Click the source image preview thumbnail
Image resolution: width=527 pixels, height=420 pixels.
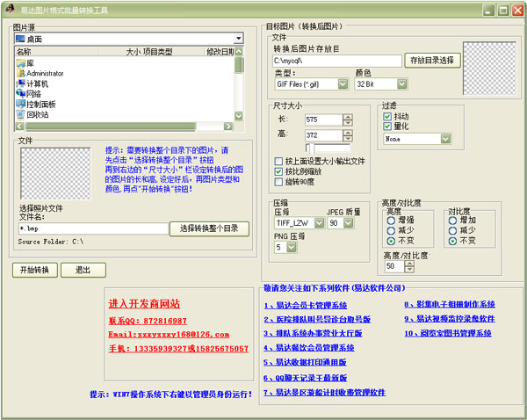[55, 173]
